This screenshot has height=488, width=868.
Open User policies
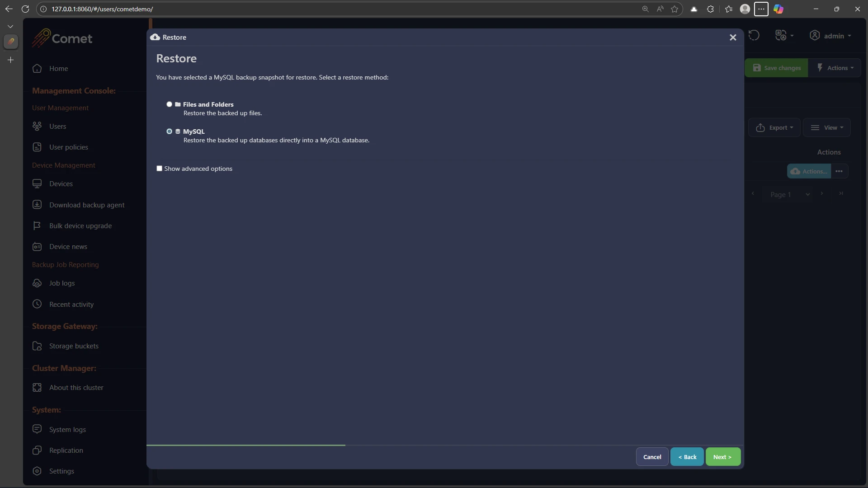point(69,147)
